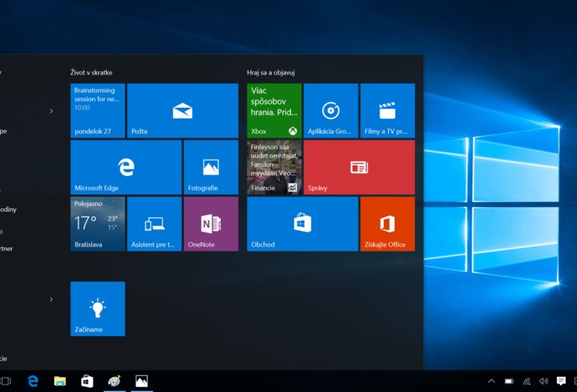
Task: Open the Filmy a TV tile
Action: (x=387, y=110)
